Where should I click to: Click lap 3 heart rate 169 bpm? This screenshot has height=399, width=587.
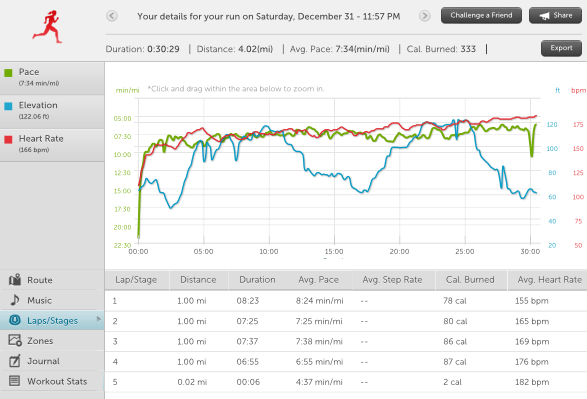click(x=532, y=341)
